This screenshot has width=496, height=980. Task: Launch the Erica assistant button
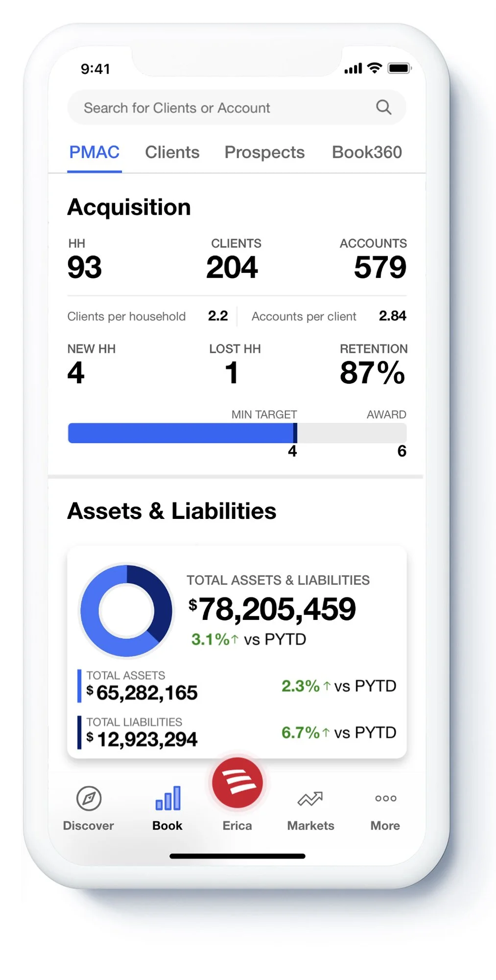[237, 783]
